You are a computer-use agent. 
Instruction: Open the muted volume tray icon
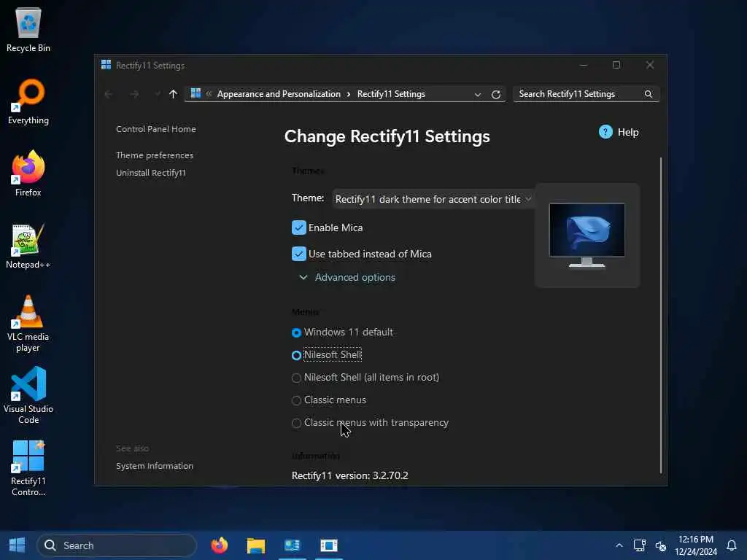(661, 545)
